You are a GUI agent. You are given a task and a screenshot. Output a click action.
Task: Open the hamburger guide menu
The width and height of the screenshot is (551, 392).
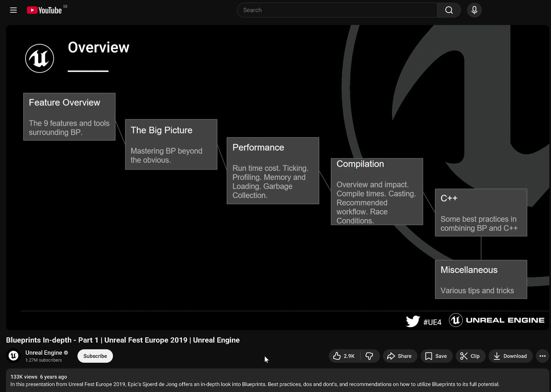pos(13,10)
